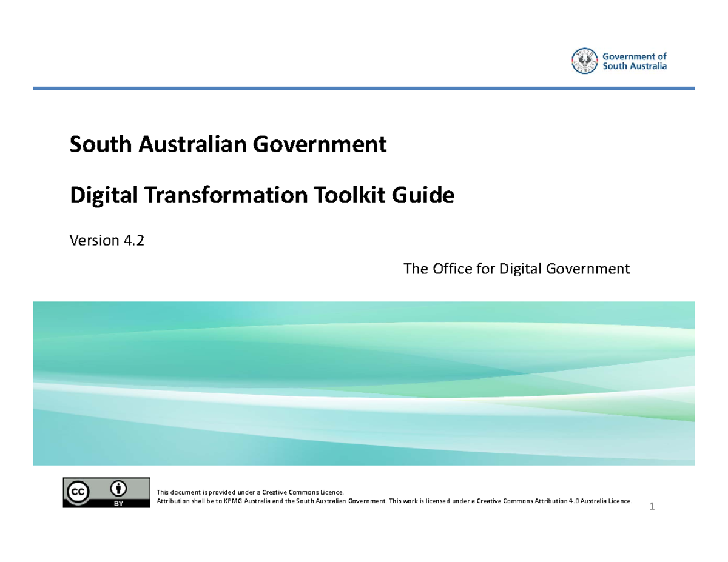Click the KPMG Australia attribution text
The width and height of the screenshot is (728, 562).
click(241, 501)
